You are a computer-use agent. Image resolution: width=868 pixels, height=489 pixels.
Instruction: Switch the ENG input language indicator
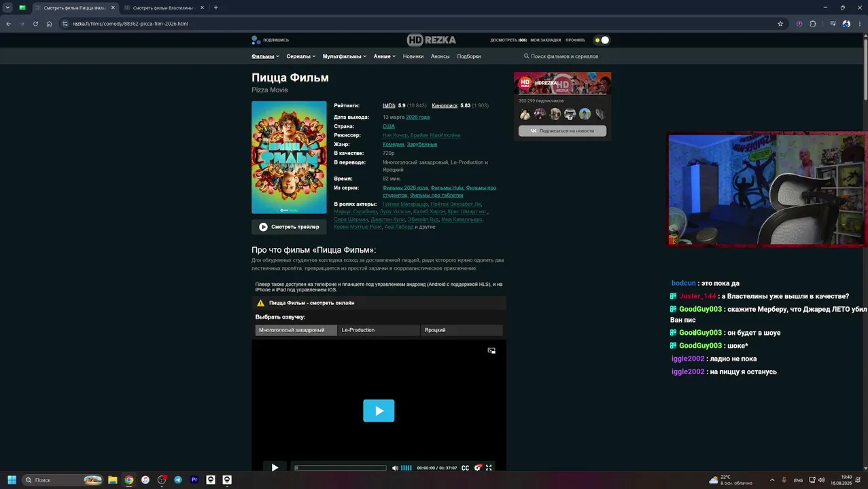pyautogui.click(x=798, y=480)
